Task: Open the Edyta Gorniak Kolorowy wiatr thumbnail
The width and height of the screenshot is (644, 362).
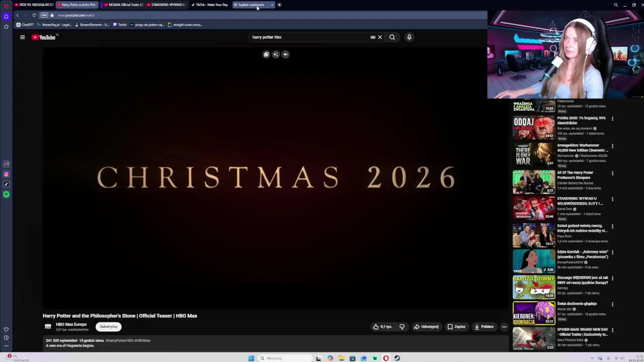Action: (534, 261)
